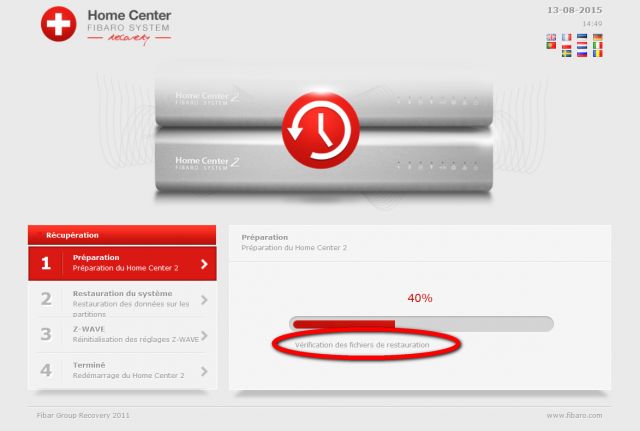Screen dimensions: 640x431
Task: Switch language with the United Kingdom flag
Action: [x=551, y=37]
